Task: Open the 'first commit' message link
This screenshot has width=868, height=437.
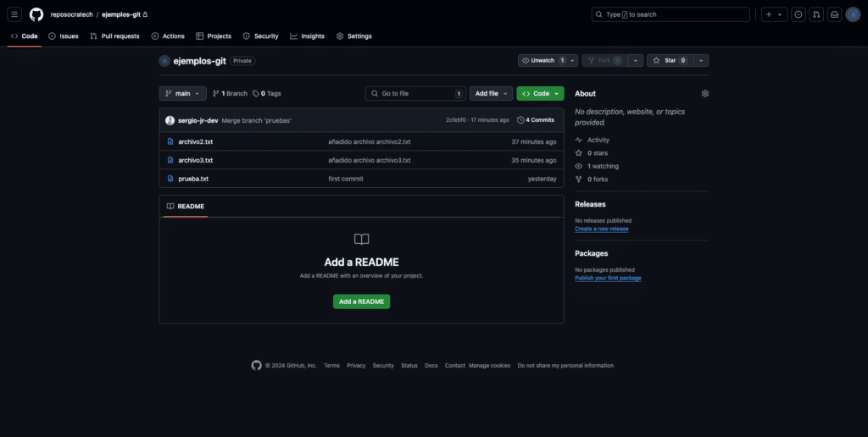Action: coord(346,179)
